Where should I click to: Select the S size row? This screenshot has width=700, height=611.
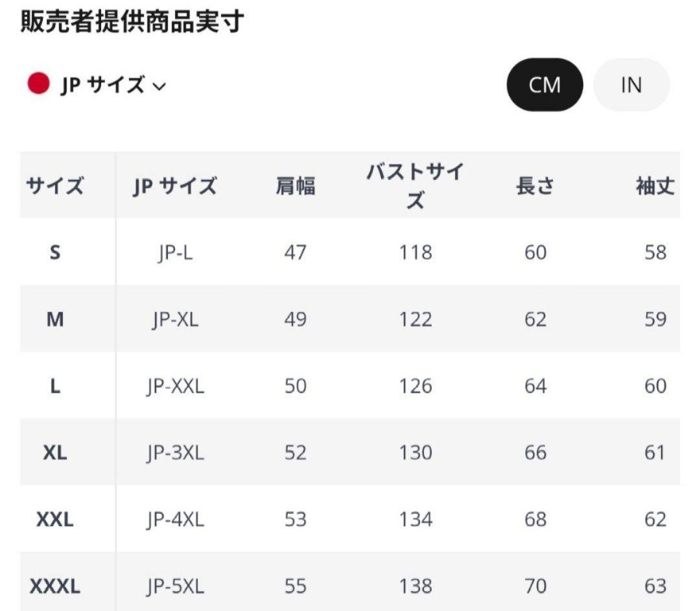pos(55,252)
